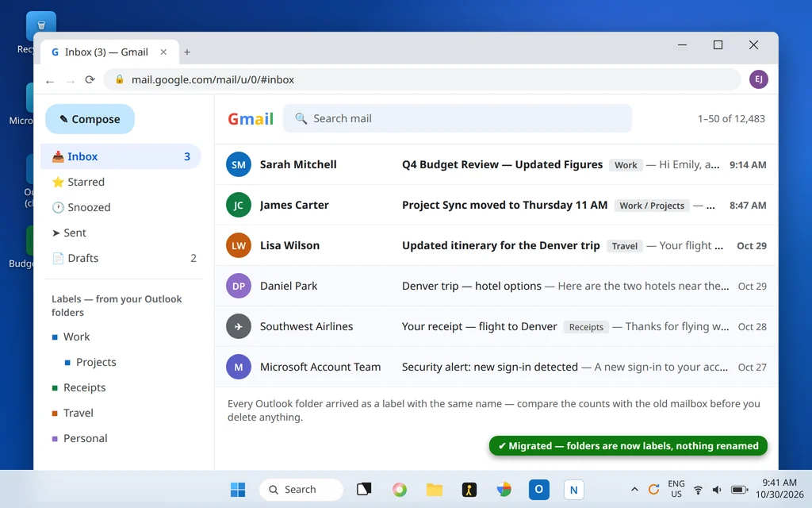Click the Inbox unread count 3
This screenshot has width=812, height=508.
[x=187, y=156]
